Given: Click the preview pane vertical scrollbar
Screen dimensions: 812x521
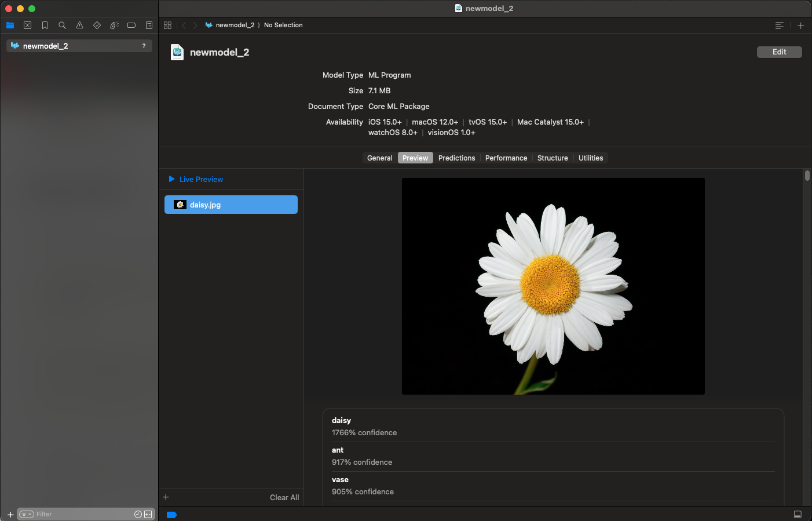Looking at the screenshot, I should [807, 176].
